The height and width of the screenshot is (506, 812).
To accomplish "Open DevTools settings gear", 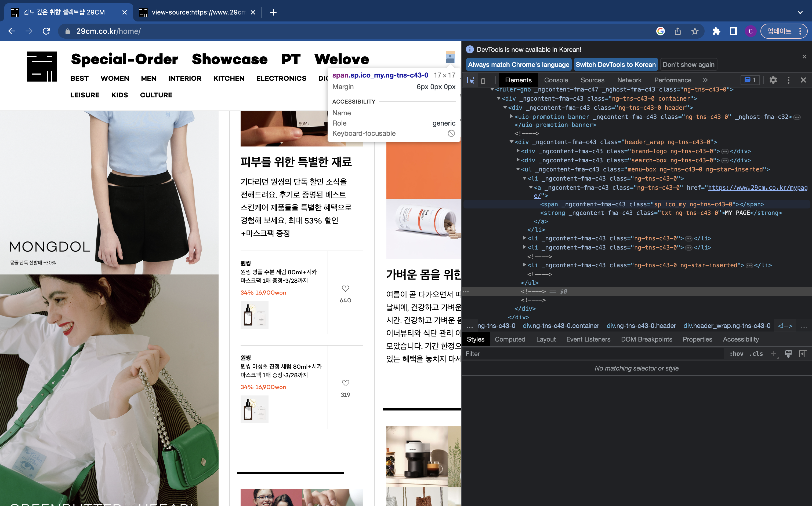I will (x=773, y=80).
